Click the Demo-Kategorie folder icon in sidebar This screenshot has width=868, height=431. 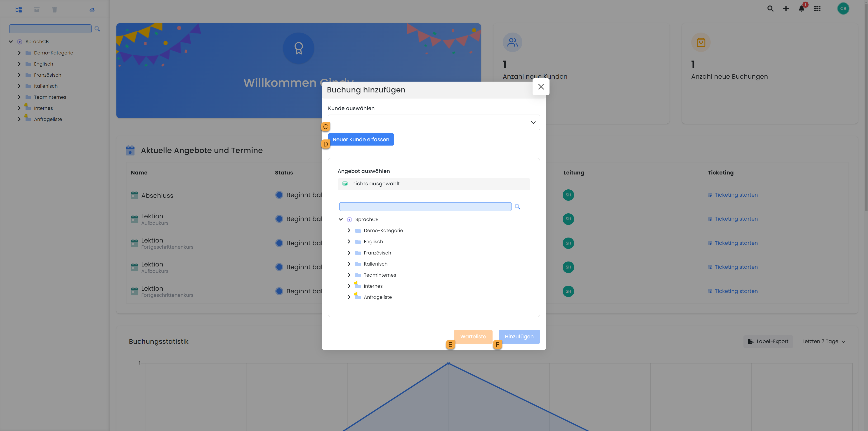click(28, 53)
